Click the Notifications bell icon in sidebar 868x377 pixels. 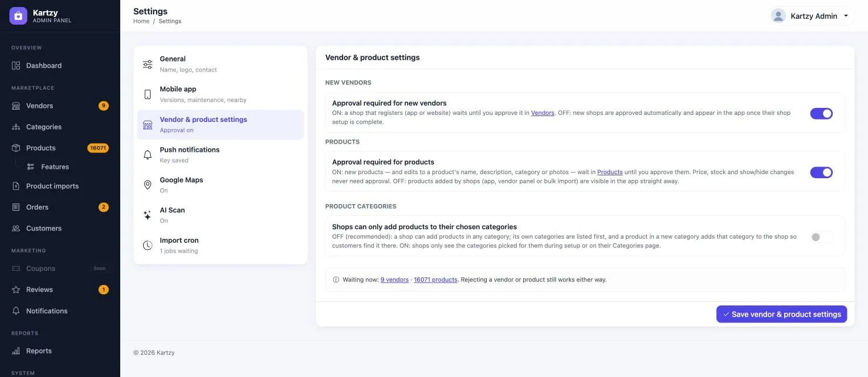pos(16,311)
